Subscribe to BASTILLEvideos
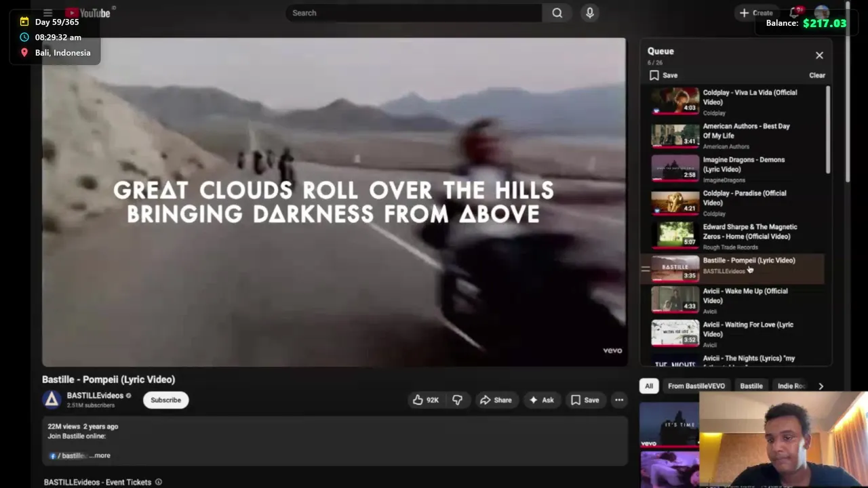 (x=165, y=400)
